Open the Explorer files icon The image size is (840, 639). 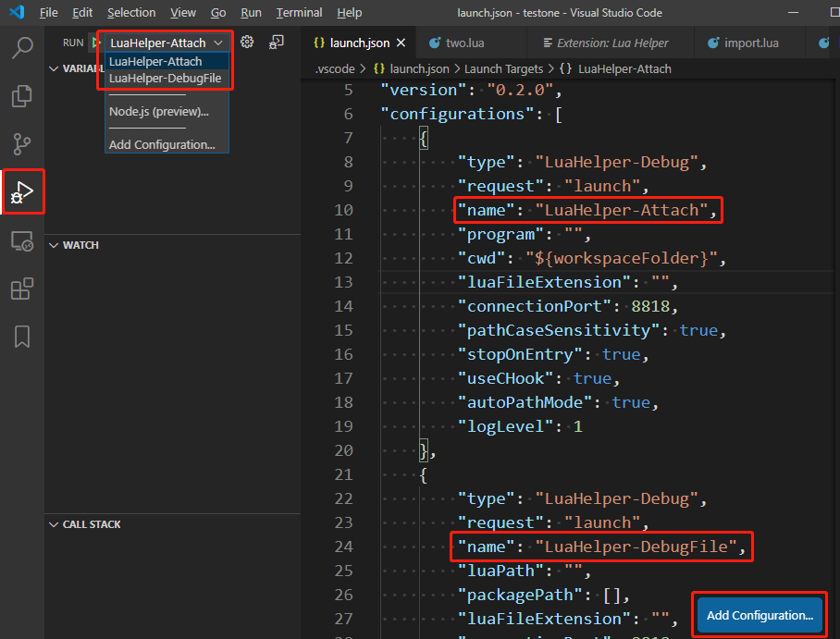(22, 96)
